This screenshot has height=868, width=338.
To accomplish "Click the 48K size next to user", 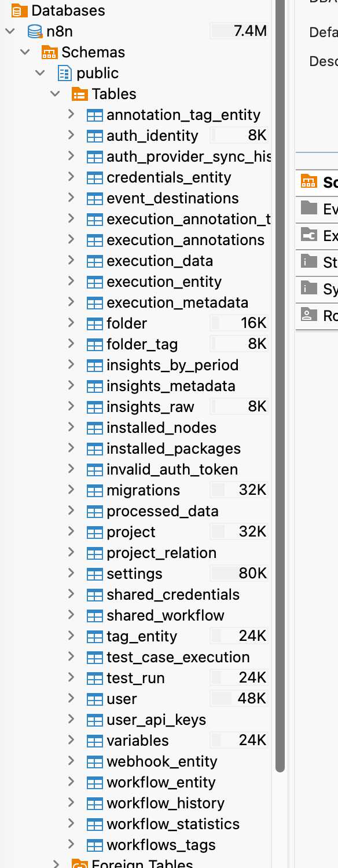I will (252, 699).
